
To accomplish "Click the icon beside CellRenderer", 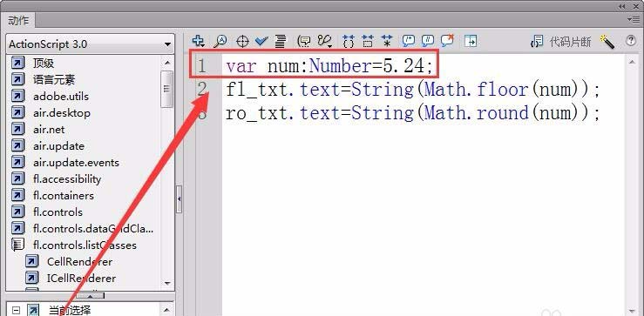I will point(31,262).
